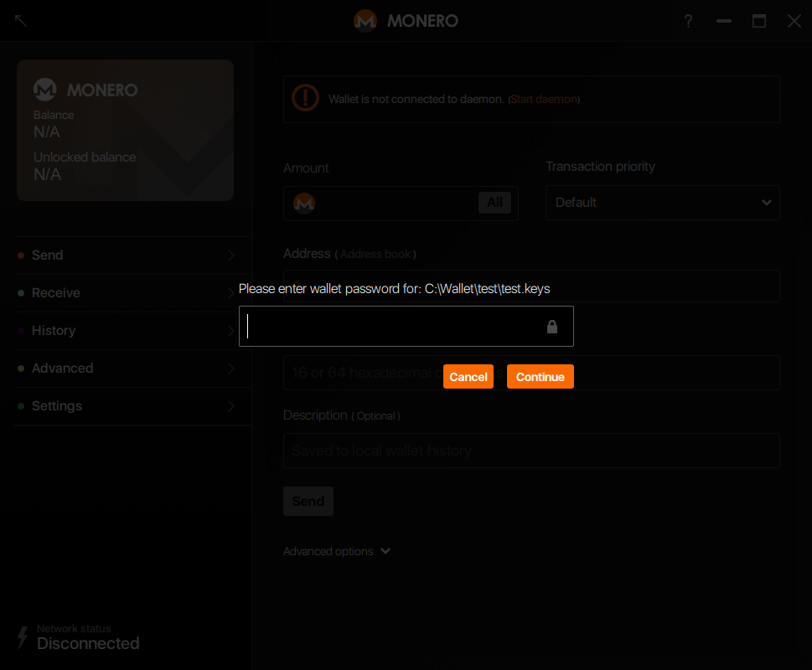Focus the wallet password input field
812x670 pixels.
pos(394,327)
